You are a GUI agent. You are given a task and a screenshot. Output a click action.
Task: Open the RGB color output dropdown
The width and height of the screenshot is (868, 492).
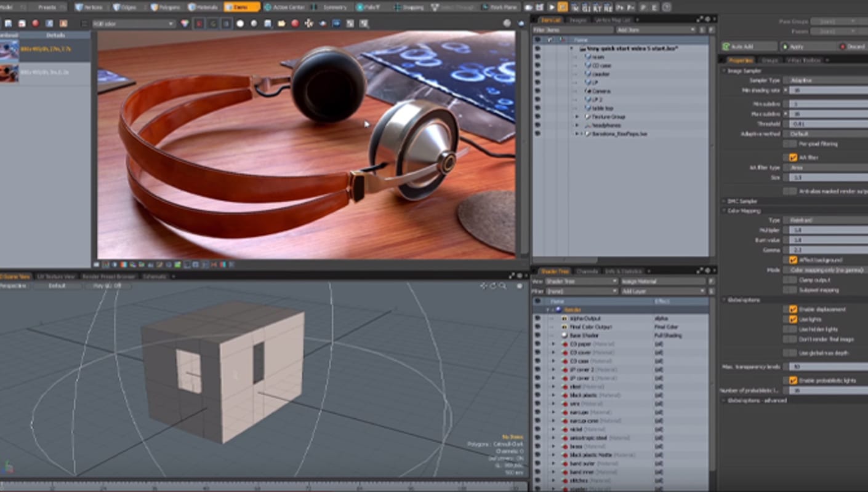tap(133, 23)
